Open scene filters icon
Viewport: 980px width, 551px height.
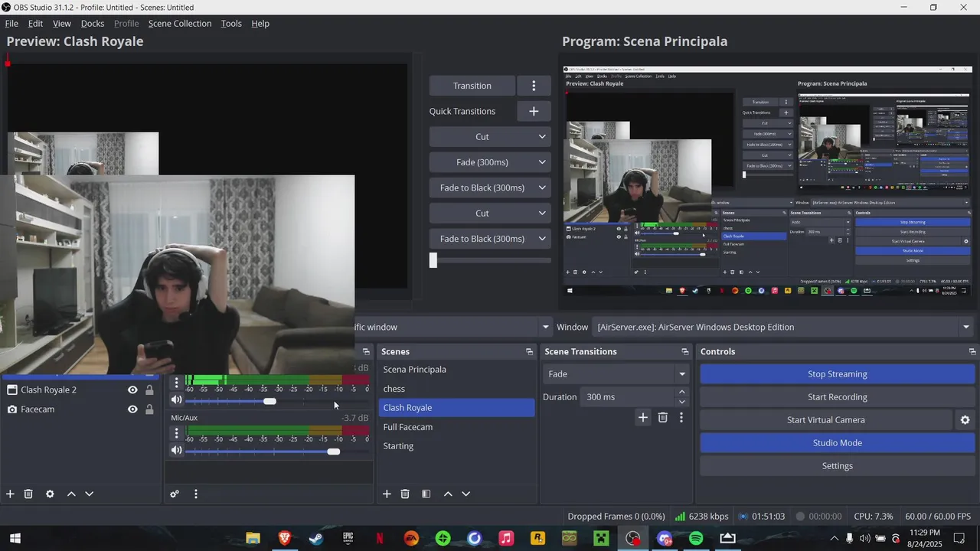click(x=426, y=494)
